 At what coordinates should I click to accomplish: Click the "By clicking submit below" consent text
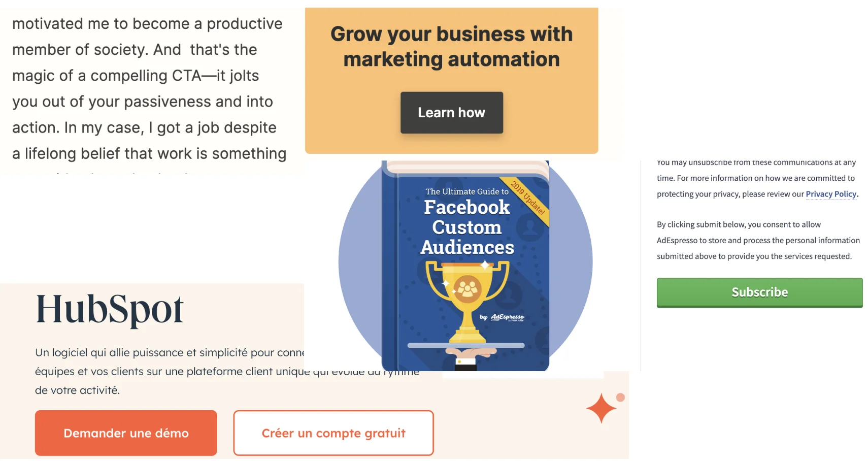pyautogui.click(x=739, y=224)
